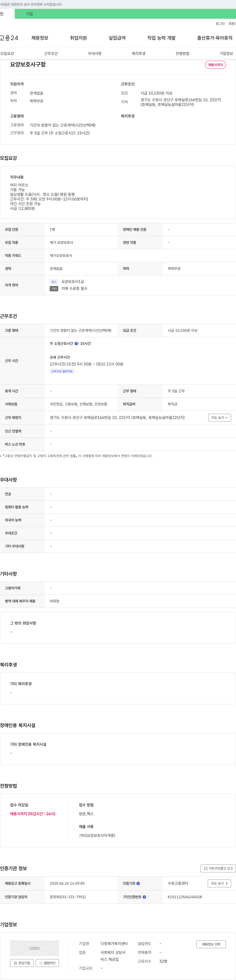Click the 재가요양보호사 keyword text
This screenshot has height=980, width=236.
click(61, 256)
